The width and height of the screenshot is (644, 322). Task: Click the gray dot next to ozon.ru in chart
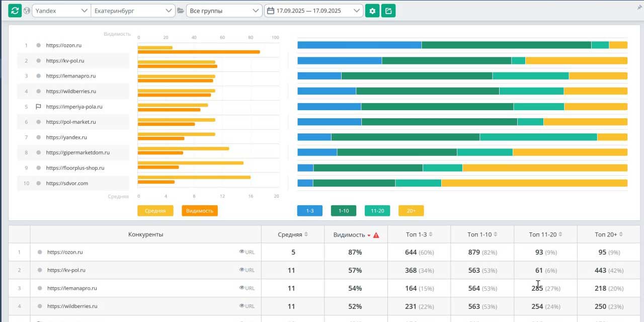pos(38,45)
